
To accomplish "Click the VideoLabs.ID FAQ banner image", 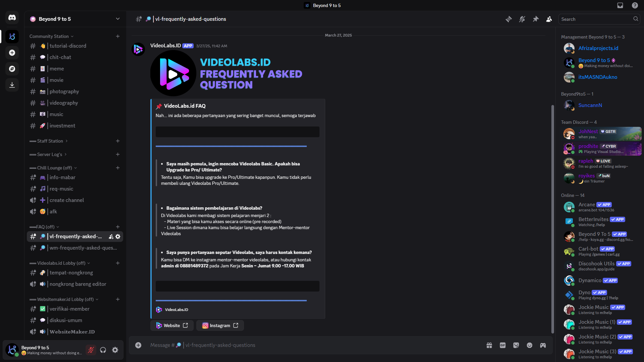I will pyautogui.click(x=227, y=73).
